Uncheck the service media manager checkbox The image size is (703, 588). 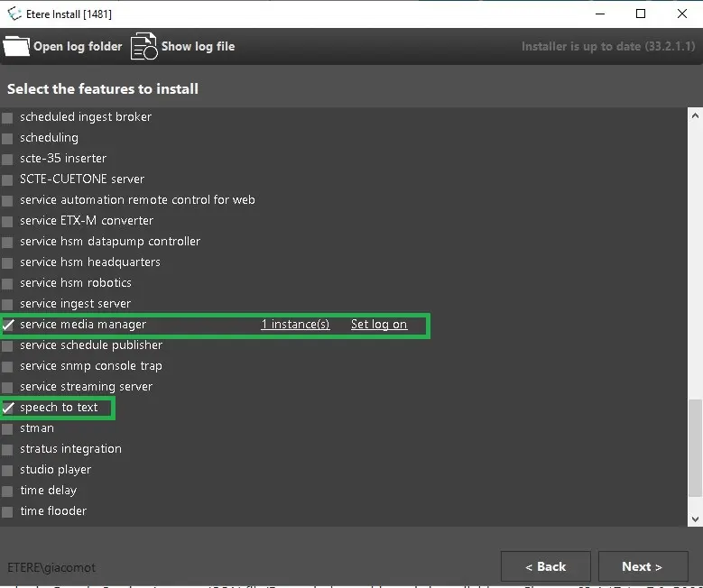click(x=8, y=325)
